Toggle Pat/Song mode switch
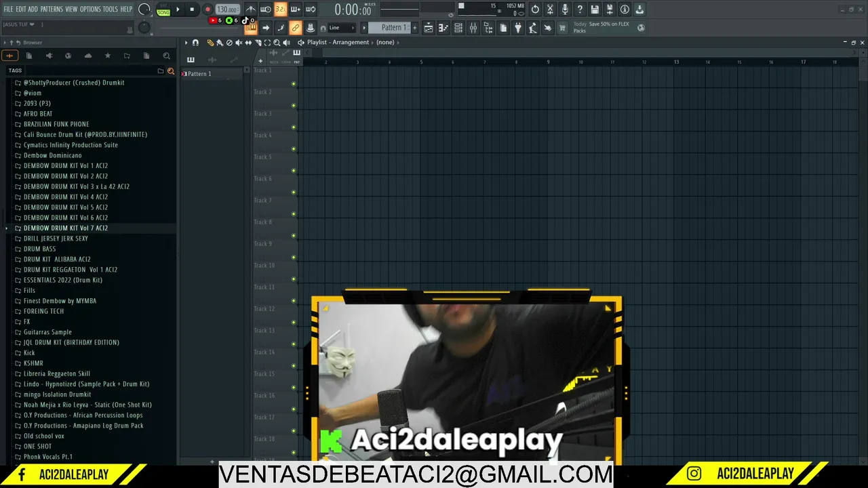The image size is (868, 488). tap(163, 9)
